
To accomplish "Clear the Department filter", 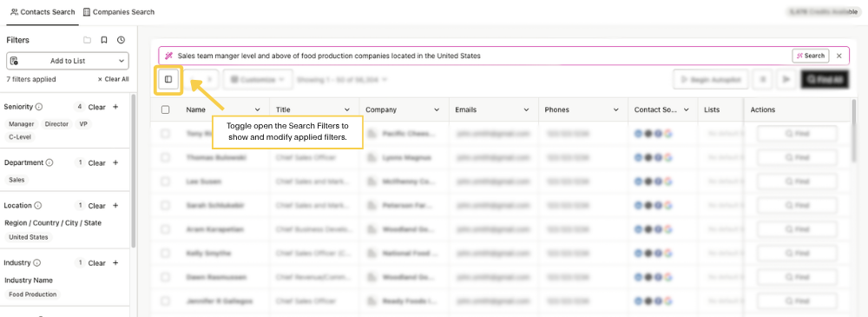I will click(x=97, y=163).
